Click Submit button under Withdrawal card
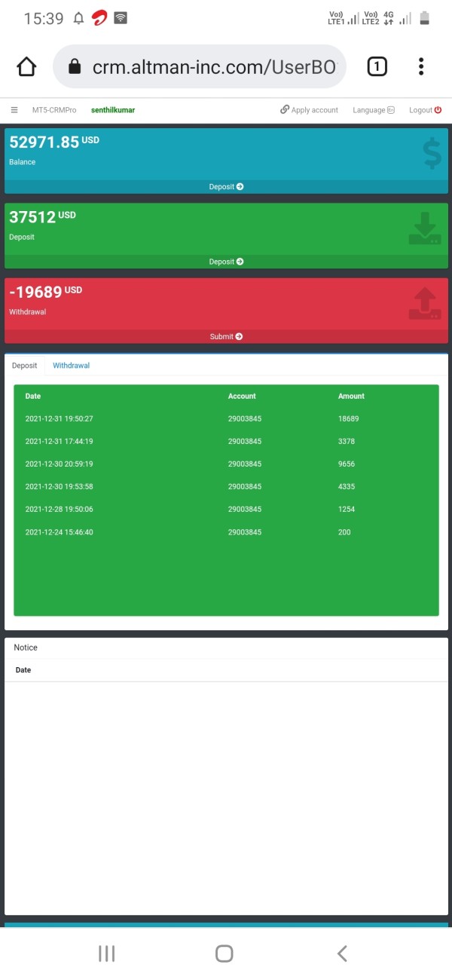 pyautogui.click(x=226, y=336)
